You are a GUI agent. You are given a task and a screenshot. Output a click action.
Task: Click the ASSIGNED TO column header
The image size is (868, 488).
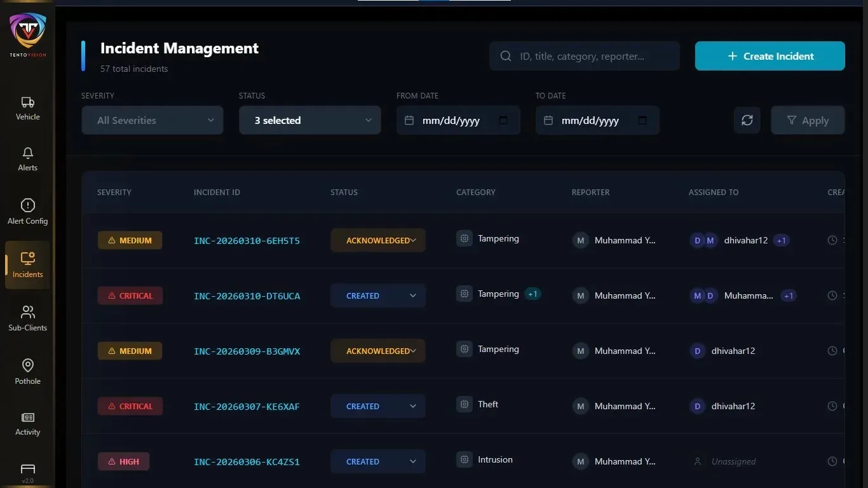tap(714, 192)
